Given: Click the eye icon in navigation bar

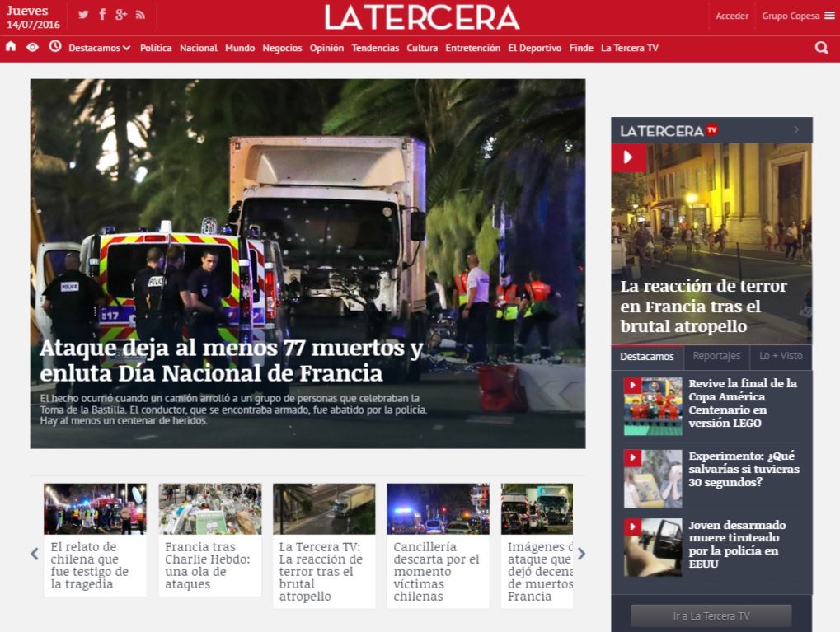Looking at the screenshot, I should [32, 47].
